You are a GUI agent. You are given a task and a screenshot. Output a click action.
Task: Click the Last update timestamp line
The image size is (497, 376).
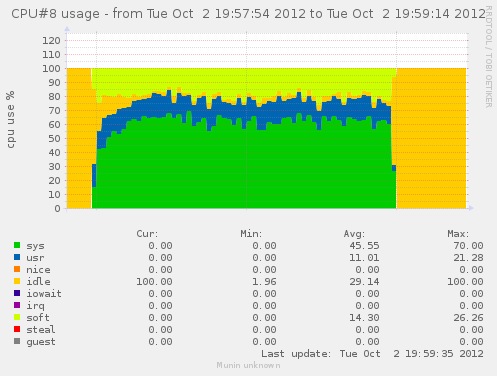(x=372, y=354)
